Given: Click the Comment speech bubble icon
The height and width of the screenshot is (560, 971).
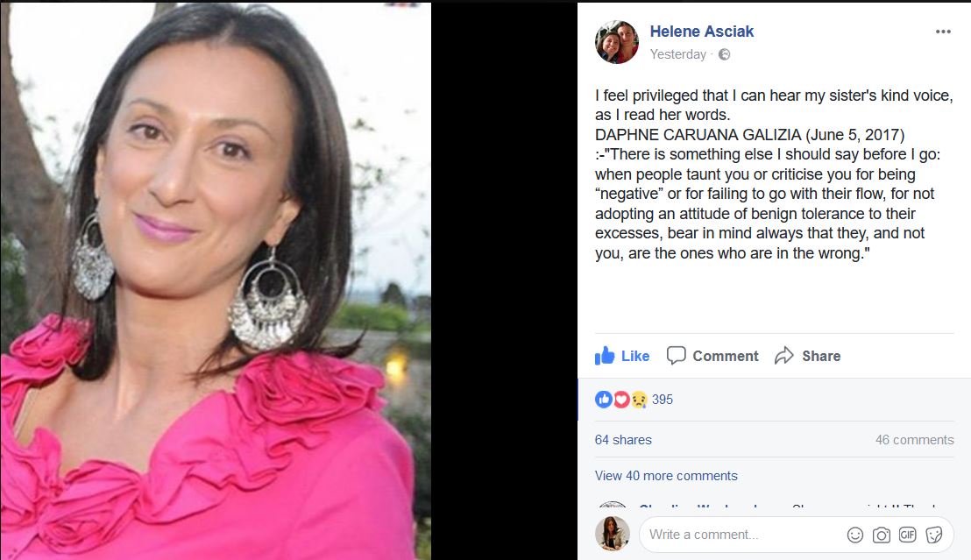Looking at the screenshot, I should [x=676, y=356].
